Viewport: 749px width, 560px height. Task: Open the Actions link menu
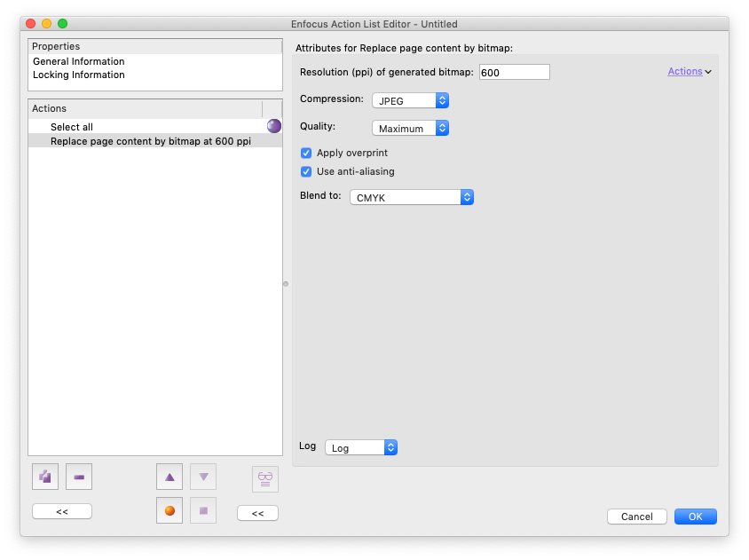pos(689,71)
